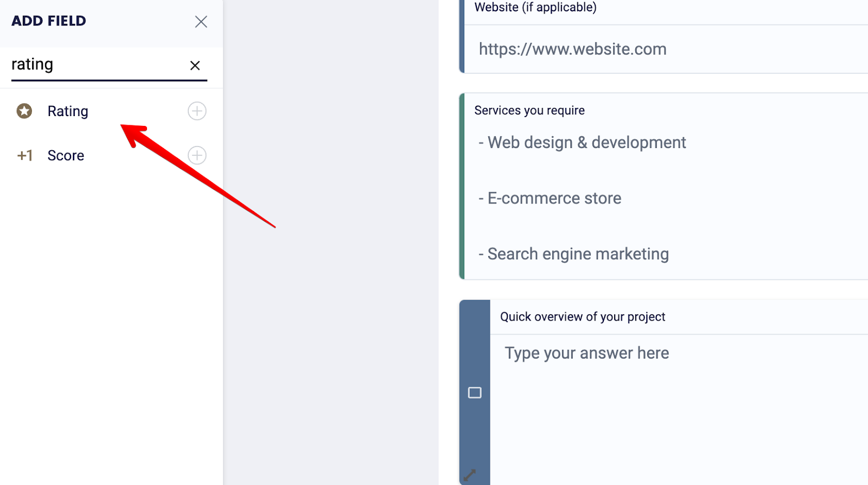The height and width of the screenshot is (485, 868).
Task: Choose the Web design & development option
Action: pos(582,142)
